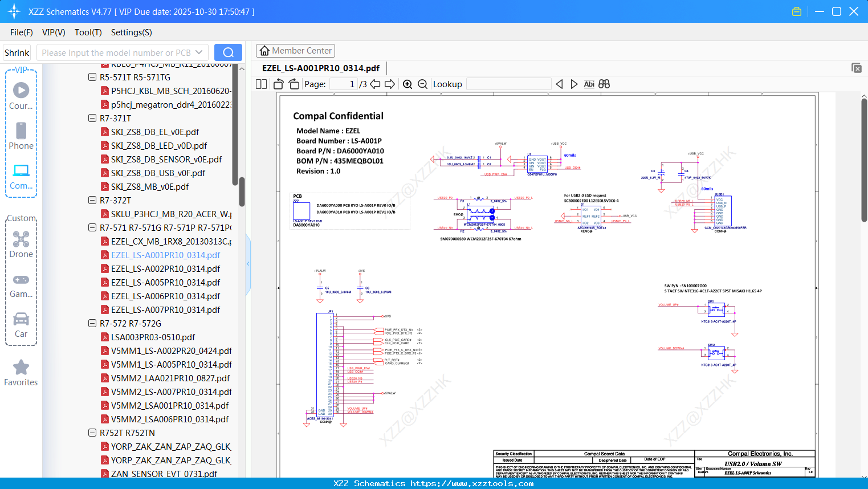Collapse the R752T R752TN tree node
The image size is (868, 489).
(92, 433)
